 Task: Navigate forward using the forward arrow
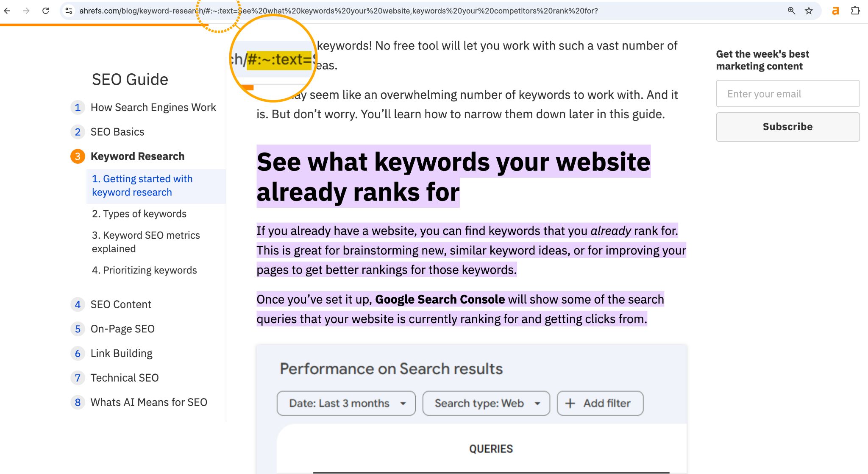(x=27, y=11)
